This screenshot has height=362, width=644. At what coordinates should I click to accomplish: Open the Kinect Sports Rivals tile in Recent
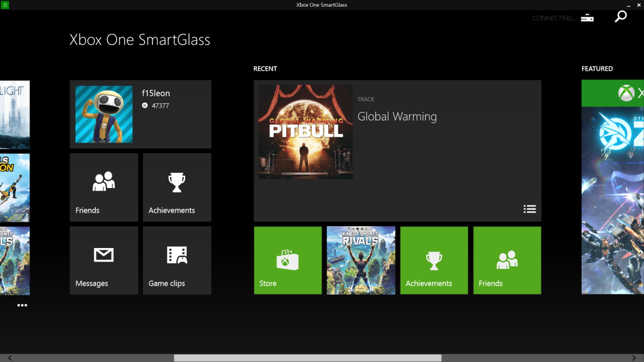[361, 260]
